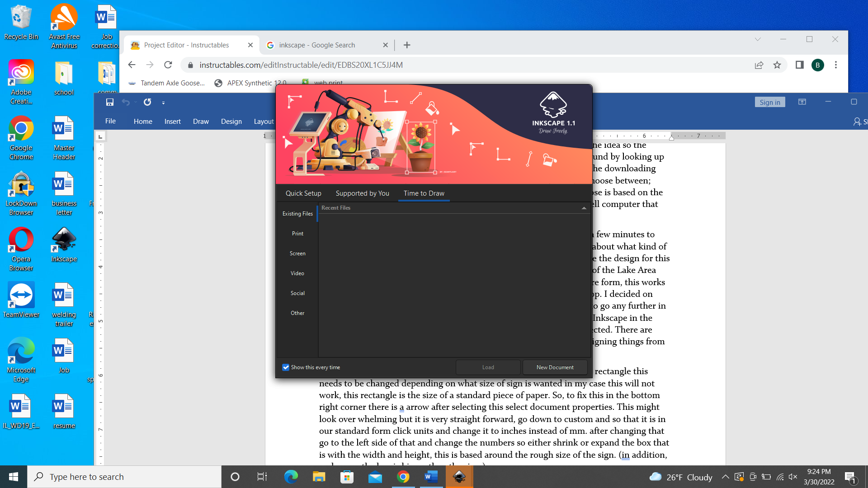The height and width of the screenshot is (488, 868).
Task: Uncheck Show this every time
Action: pos(286,367)
